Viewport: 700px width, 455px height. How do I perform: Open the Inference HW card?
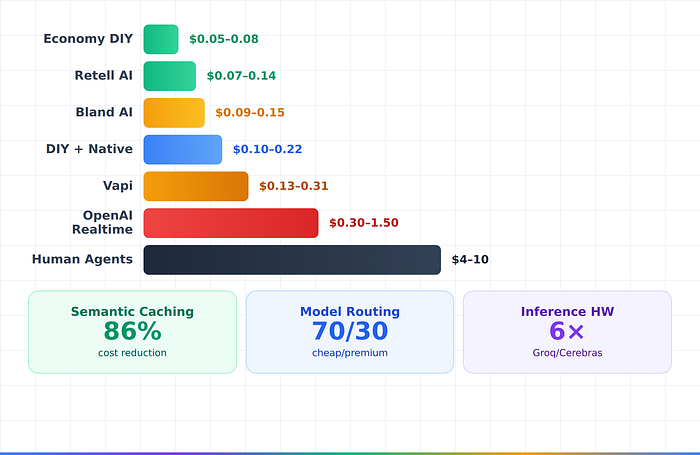pyautogui.click(x=567, y=332)
